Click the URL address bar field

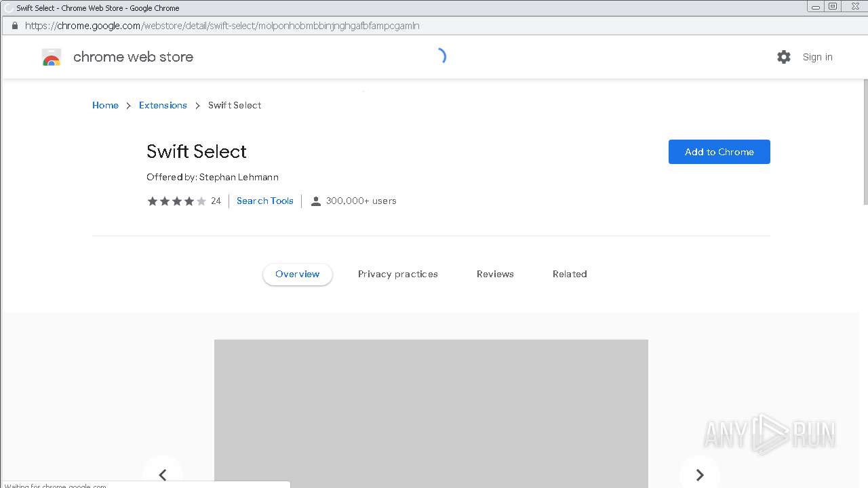pyautogui.click(x=434, y=26)
